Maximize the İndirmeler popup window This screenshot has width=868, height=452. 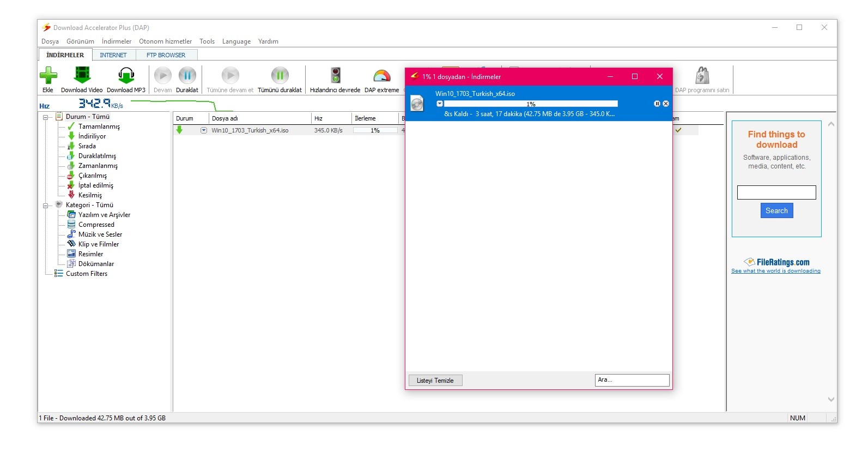[635, 76]
